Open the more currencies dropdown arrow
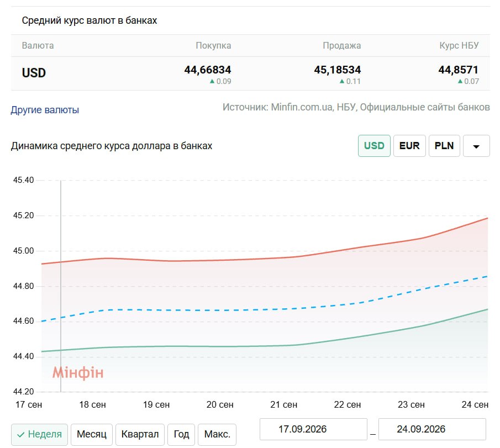The image size is (500, 448). click(x=476, y=146)
